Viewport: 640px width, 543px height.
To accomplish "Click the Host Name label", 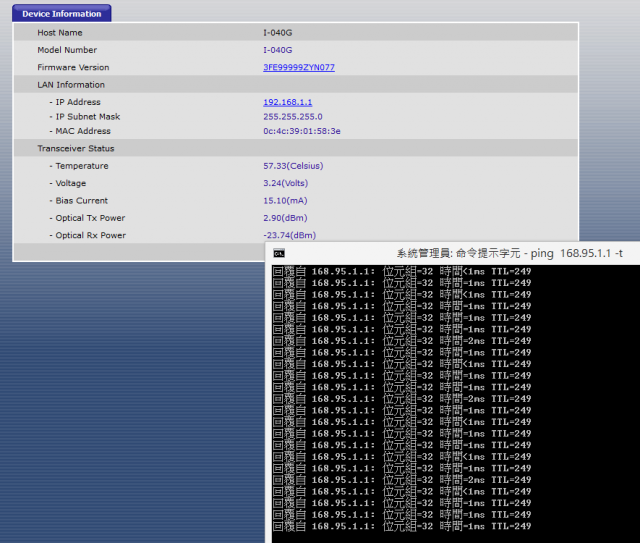I will [x=60, y=33].
